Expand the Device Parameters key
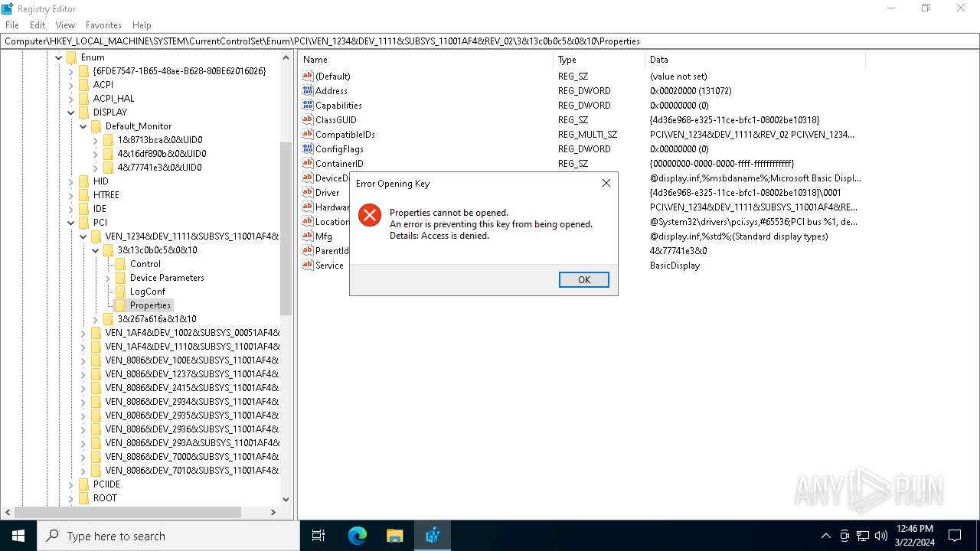 coord(107,278)
